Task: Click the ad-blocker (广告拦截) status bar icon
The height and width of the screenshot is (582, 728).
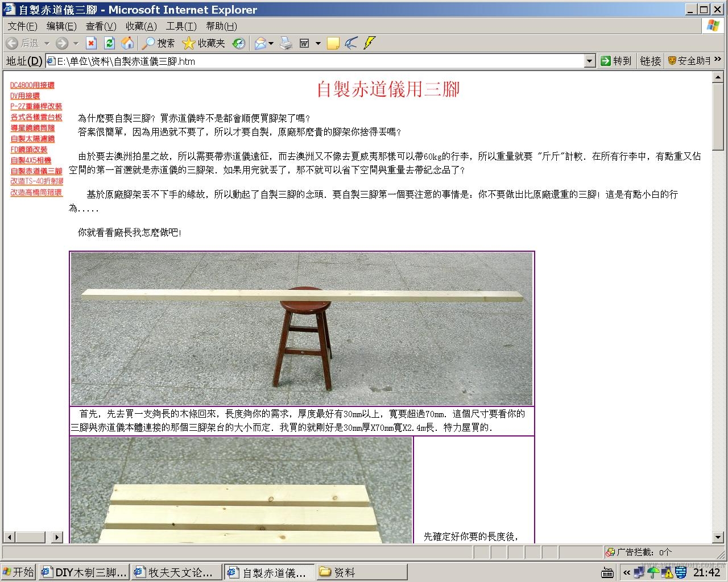Action: [x=610, y=552]
